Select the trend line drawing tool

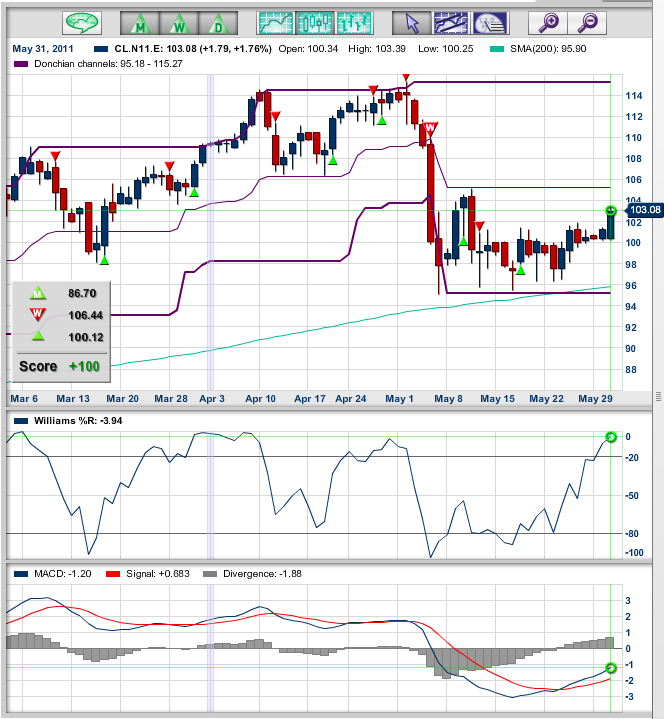coord(451,21)
